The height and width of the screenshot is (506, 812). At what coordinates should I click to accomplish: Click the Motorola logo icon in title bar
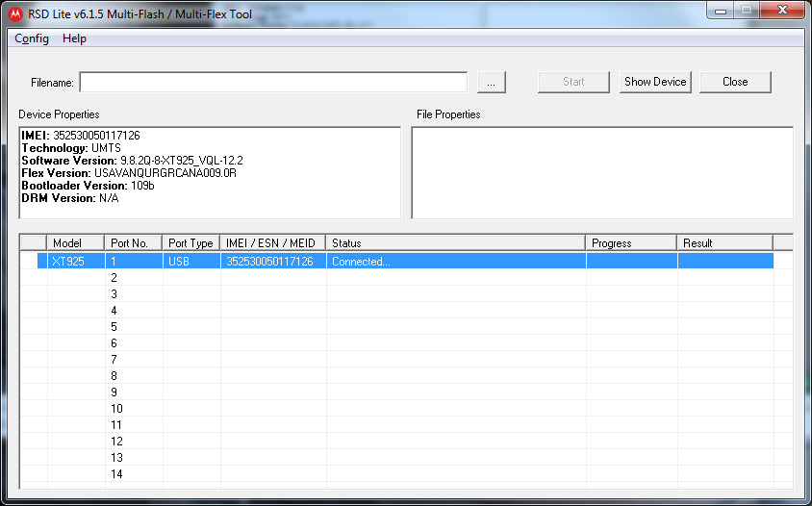coord(15,14)
